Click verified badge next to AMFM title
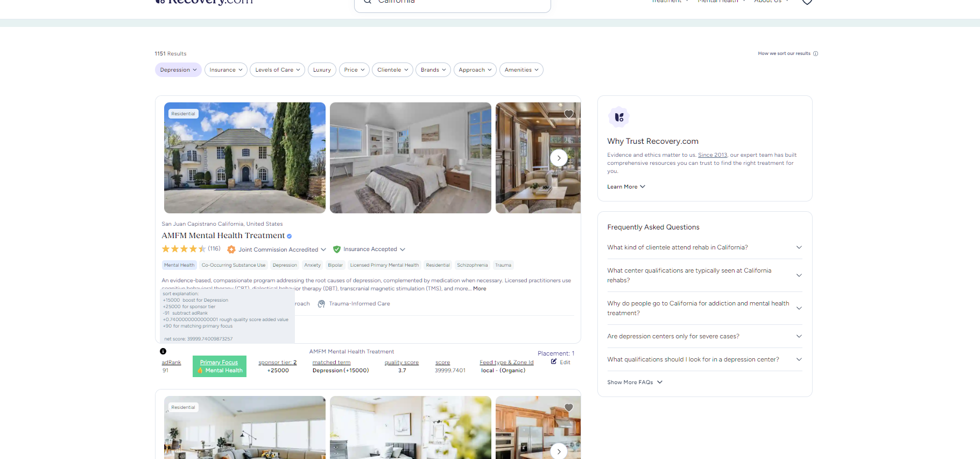Viewport: 980px width, 459px height. tap(290, 236)
